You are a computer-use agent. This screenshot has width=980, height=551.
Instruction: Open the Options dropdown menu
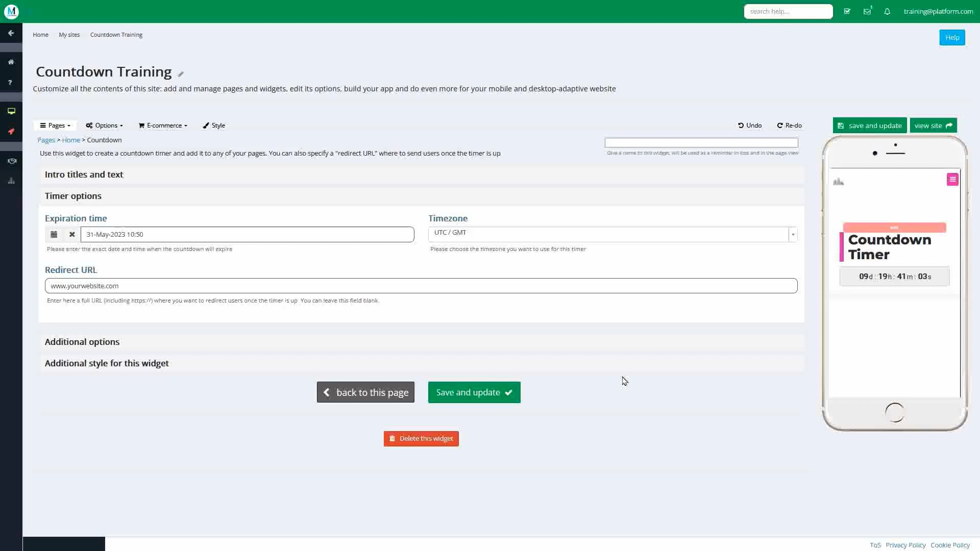pyautogui.click(x=104, y=126)
